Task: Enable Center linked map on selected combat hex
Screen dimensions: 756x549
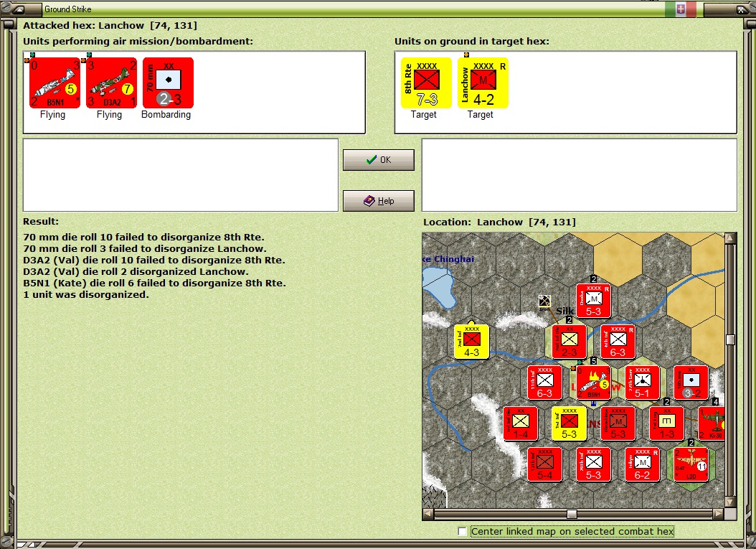Action: [462, 531]
